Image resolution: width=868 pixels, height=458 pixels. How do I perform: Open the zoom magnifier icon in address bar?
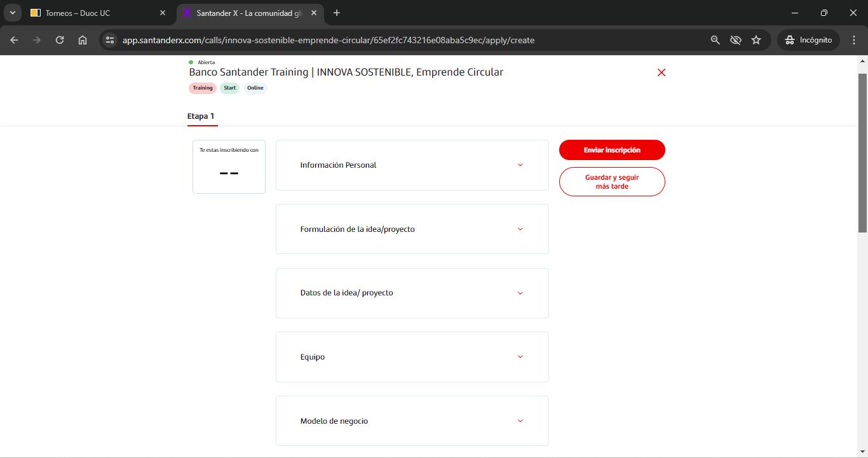[715, 40]
